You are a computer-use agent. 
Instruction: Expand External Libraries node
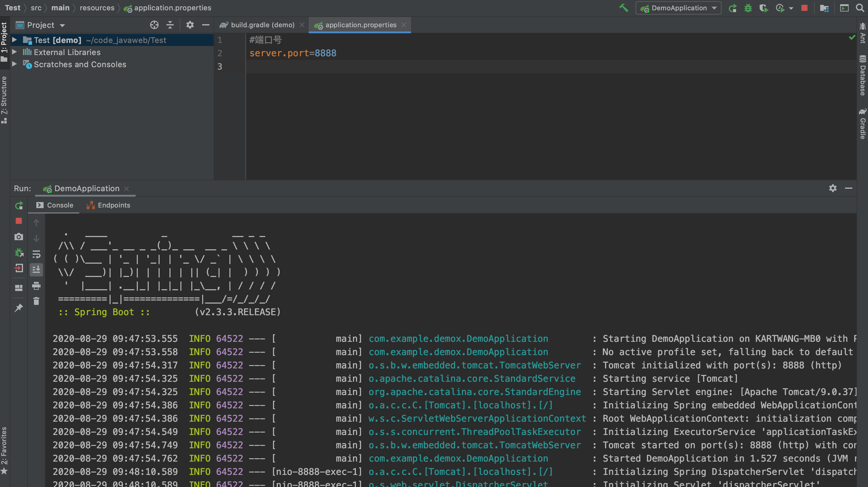point(15,52)
